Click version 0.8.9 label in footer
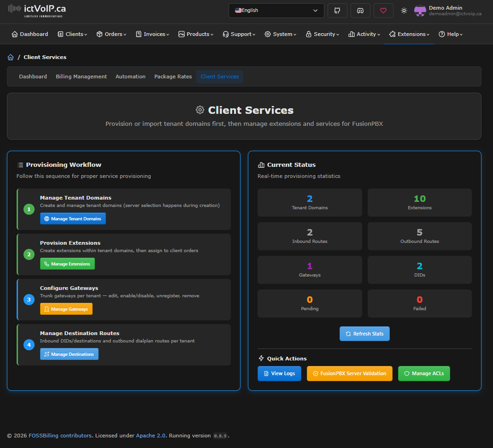 coord(220,436)
